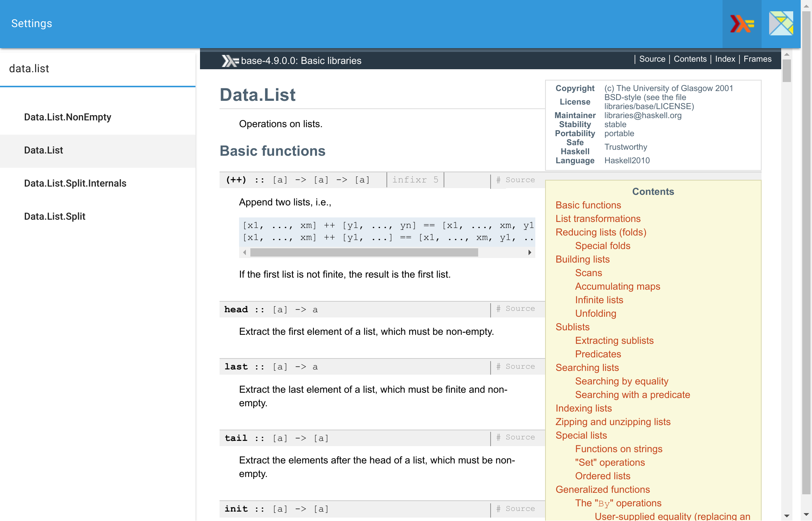Open the Frames view
Screen dimensions: 812x521
click(757, 59)
